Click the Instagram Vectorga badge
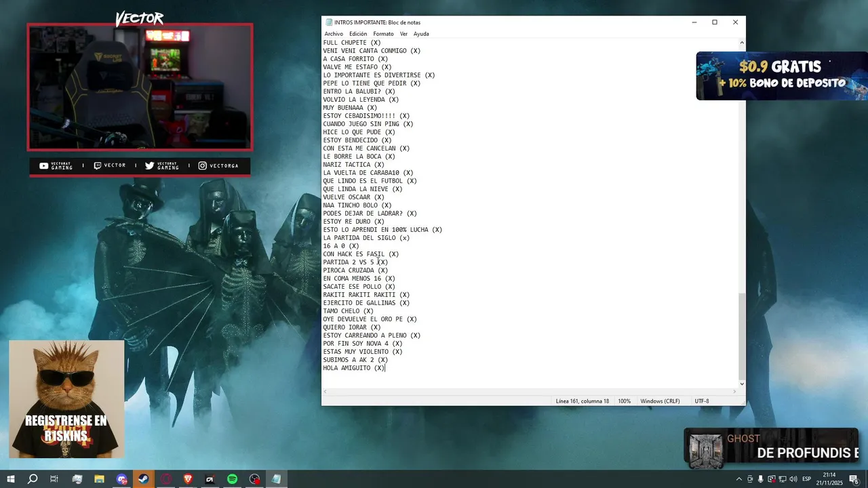The height and width of the screenshot is (488, 868). [x=218, y=165]
